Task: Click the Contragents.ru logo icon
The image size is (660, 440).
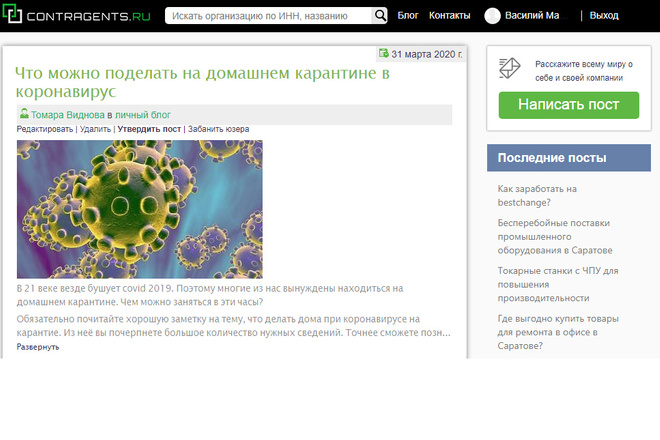Action: (x=12, y=13)
